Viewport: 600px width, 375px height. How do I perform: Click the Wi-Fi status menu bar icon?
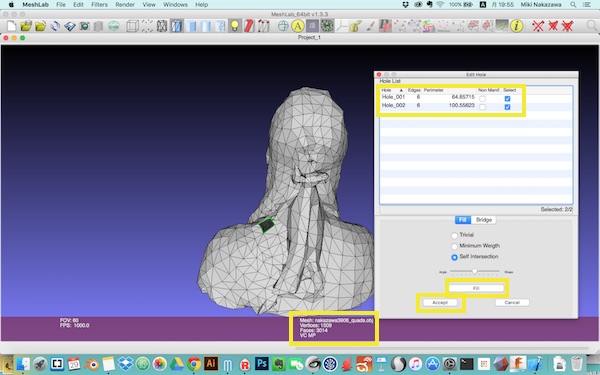pos(440,5)
